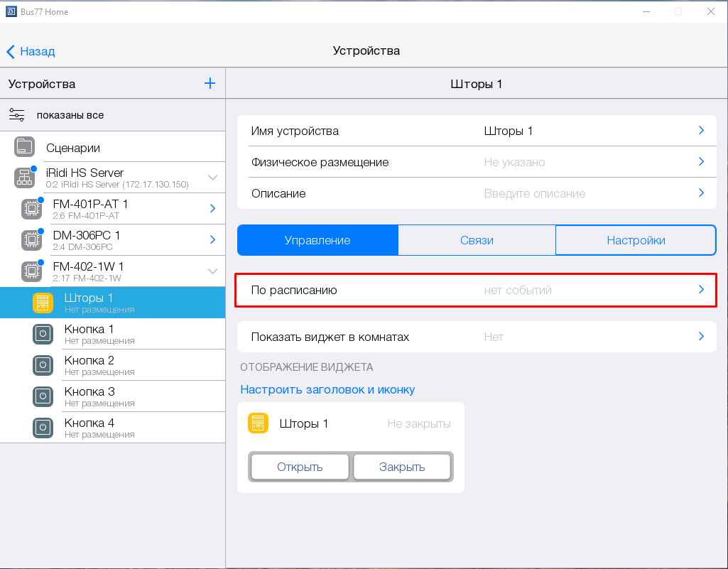Open the device filter icon
Screen dimensions: 728x569
[16, 115]
